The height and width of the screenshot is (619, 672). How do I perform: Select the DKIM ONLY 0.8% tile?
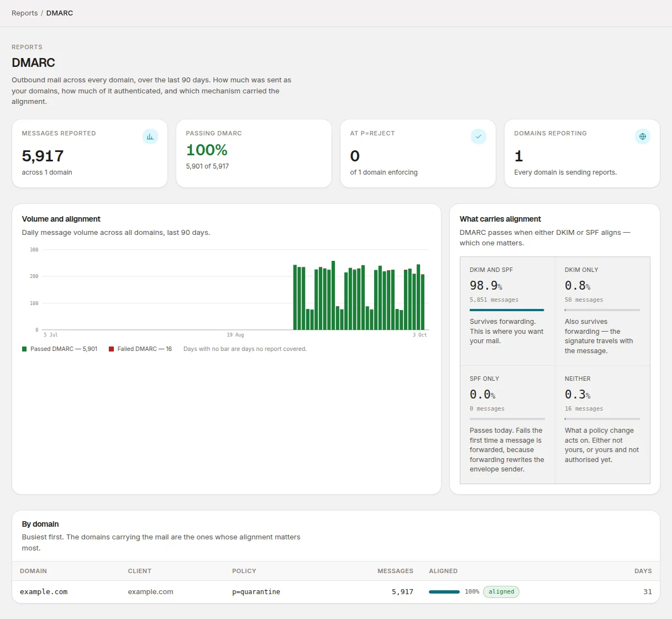(602, 311)
